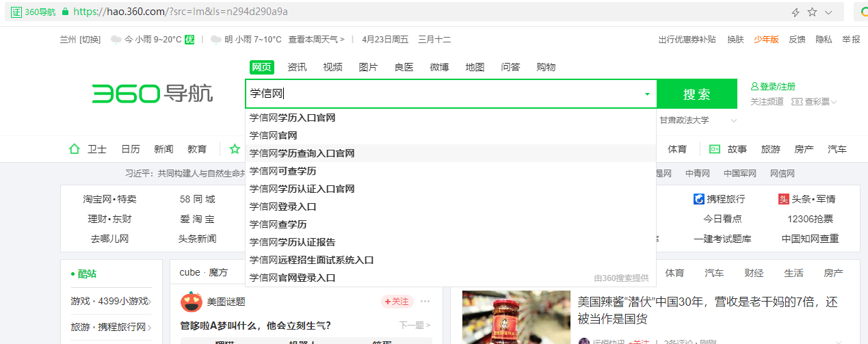Image resolution: width=868 pixels, height=344 pixels.
Task: Click the ticket icon beside 查彩票
Action: pos(796,101)
